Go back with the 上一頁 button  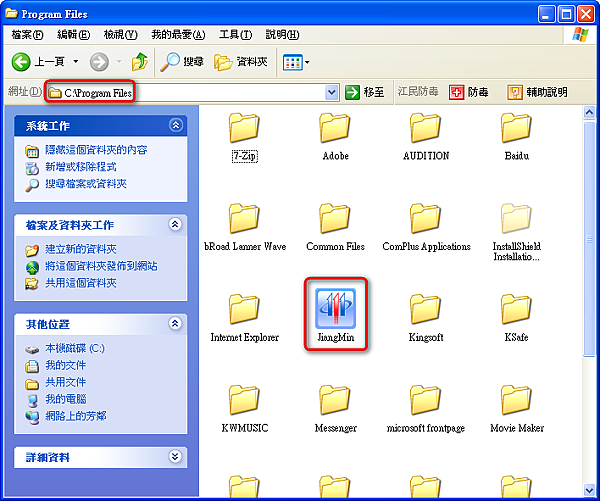pyautogui.click(x=38, y=62)
